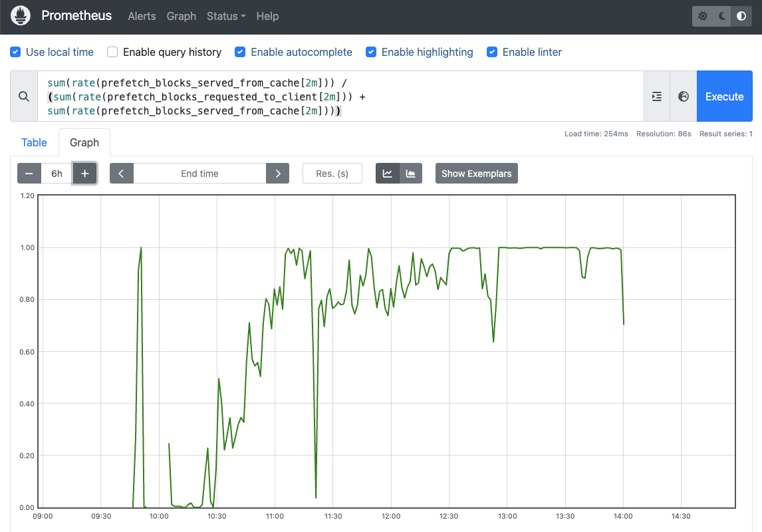
Task: Click the End time input field
Action: pyautogui.click(x=199, y=174)
